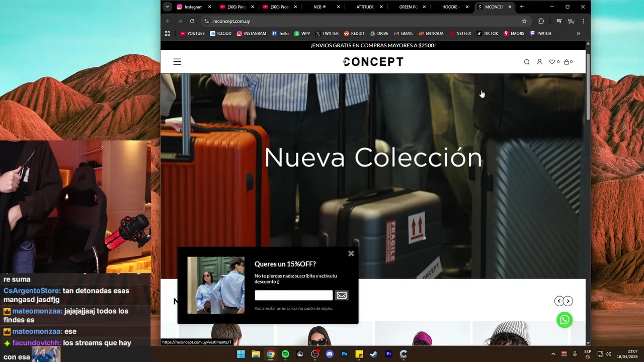This screenshot has height=362, width=644.
Task: Open the bookmarks apps grid icon
Action: click(168, 34)
